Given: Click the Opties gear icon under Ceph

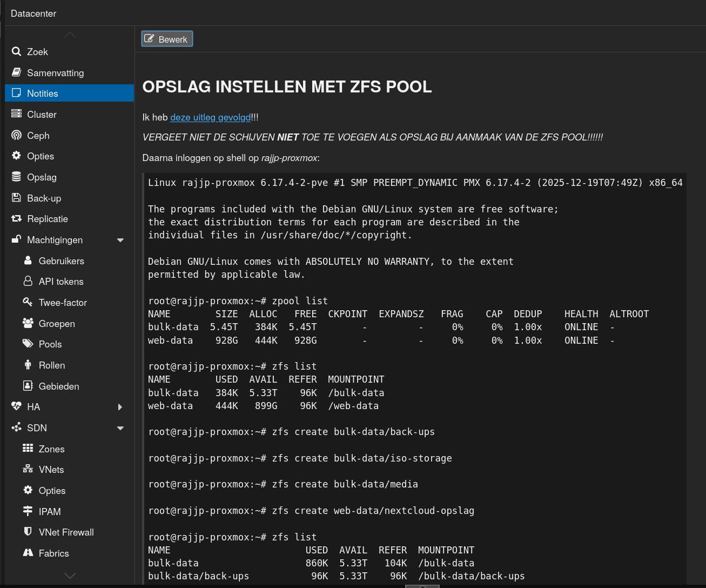Looking at the screenshot, I should tap(16, 156).
